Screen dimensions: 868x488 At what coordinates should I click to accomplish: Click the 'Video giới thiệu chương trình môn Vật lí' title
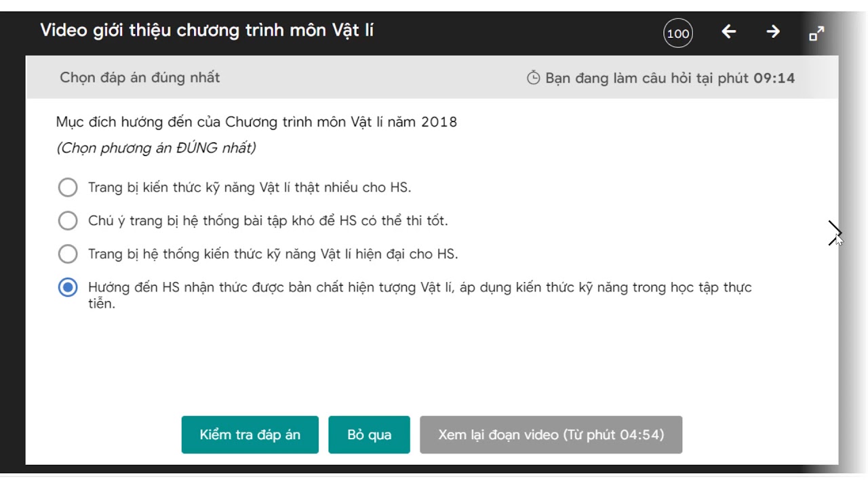tap(207, 30)
